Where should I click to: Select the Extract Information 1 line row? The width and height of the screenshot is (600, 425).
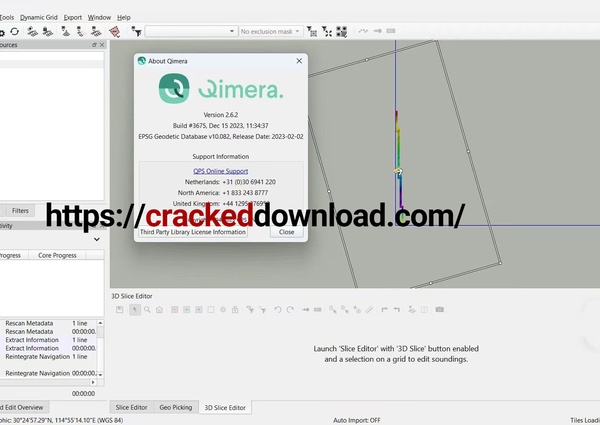point(48,340)
